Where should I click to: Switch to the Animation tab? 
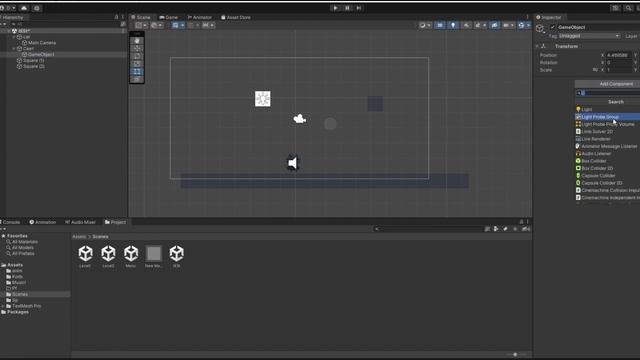click(x=42, y=222)
